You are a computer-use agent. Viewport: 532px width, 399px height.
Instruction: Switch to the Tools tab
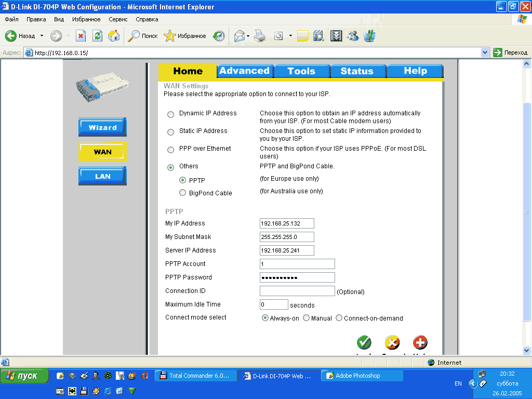(302, 71)
